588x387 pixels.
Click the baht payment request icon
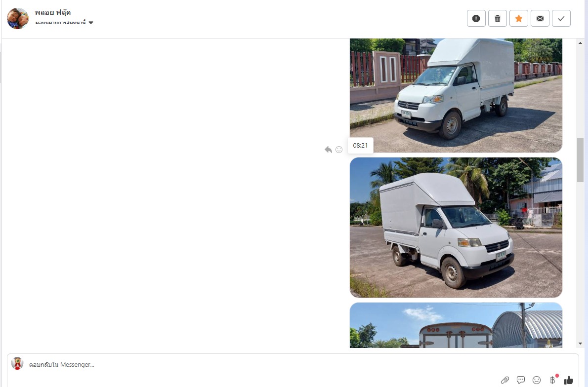553,380
